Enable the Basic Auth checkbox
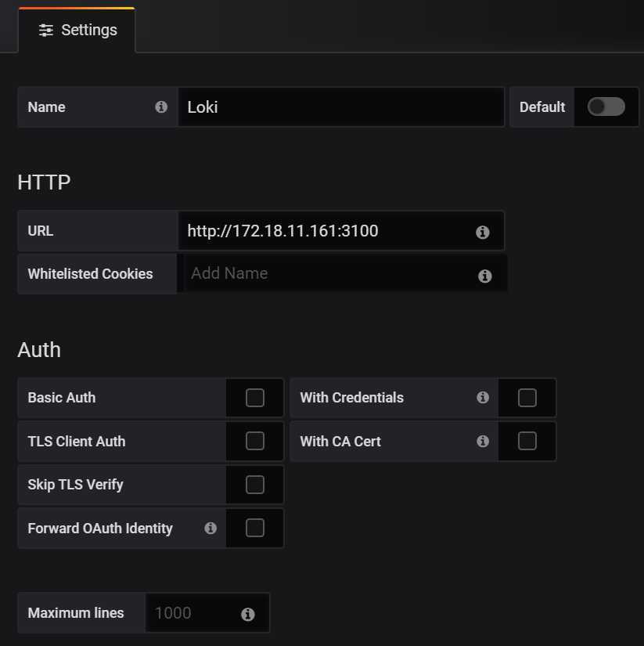The width and height of the screenshot is (644, 646). 255,398
